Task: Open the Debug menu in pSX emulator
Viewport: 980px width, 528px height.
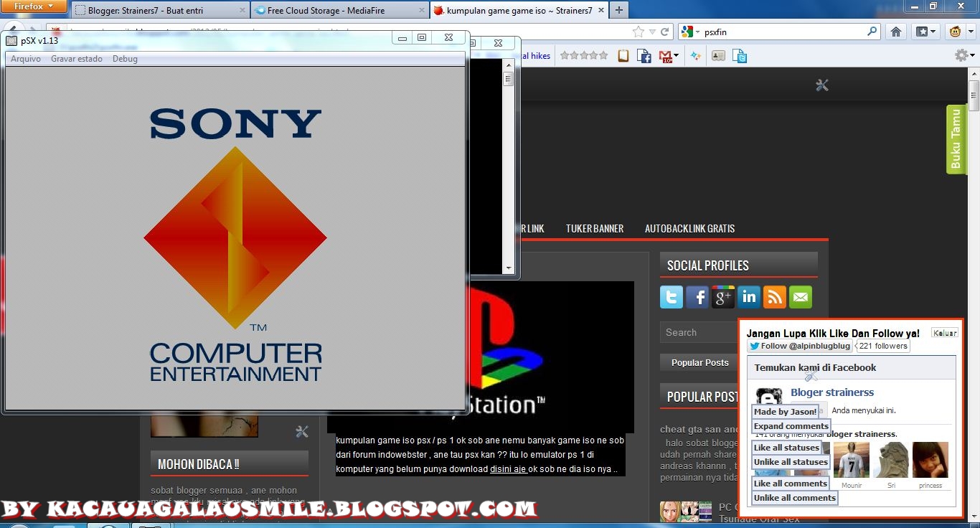Action: tap(125, 58)
